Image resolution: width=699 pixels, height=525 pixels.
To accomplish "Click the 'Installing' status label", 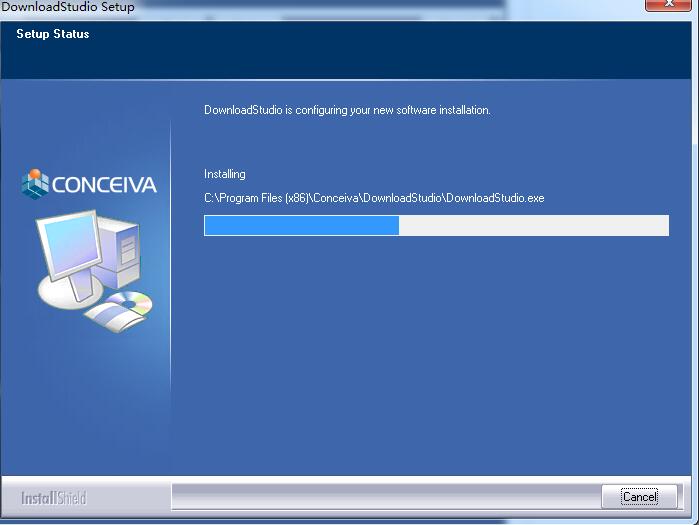I will pyautogui.click(x=225, y=174).
